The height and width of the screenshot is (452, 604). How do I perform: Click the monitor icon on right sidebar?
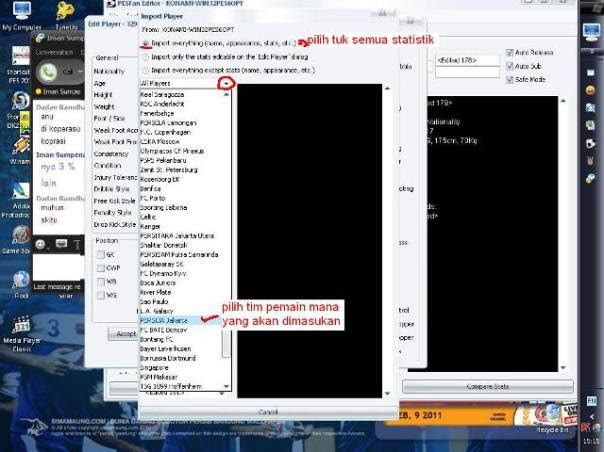tap(591, 32)
